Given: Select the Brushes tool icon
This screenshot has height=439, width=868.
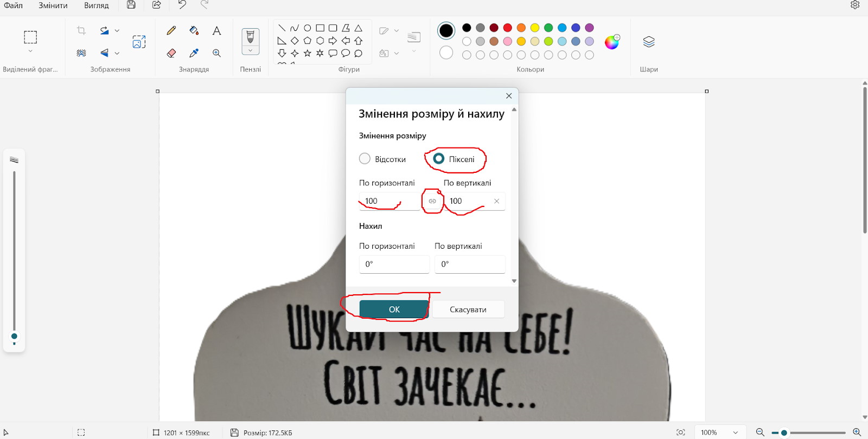Looking at the screenshot, I should point(250,36).
